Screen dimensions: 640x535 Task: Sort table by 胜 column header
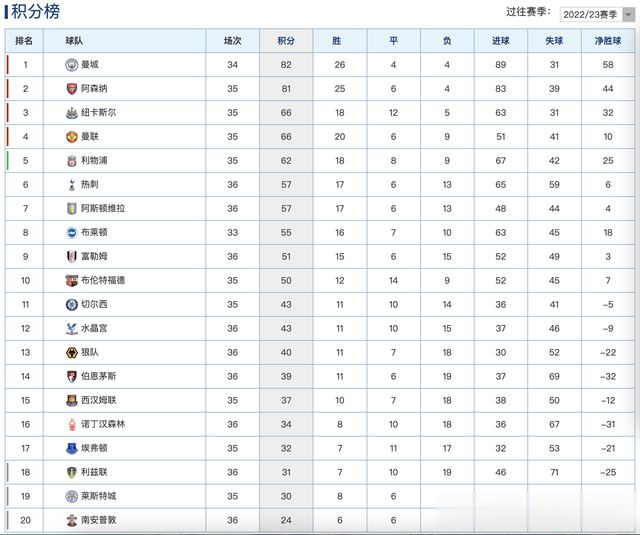point(336,41)
